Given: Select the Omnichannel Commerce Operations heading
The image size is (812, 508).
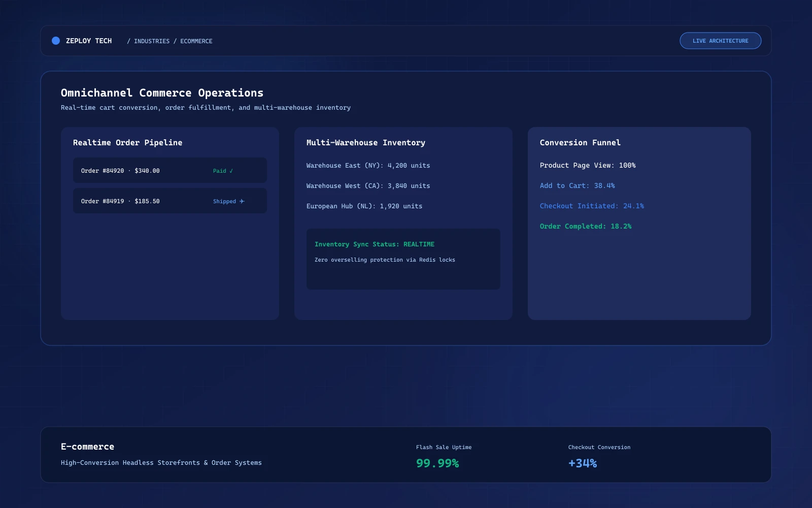Looking at the screenshot, I should [162, 93].
